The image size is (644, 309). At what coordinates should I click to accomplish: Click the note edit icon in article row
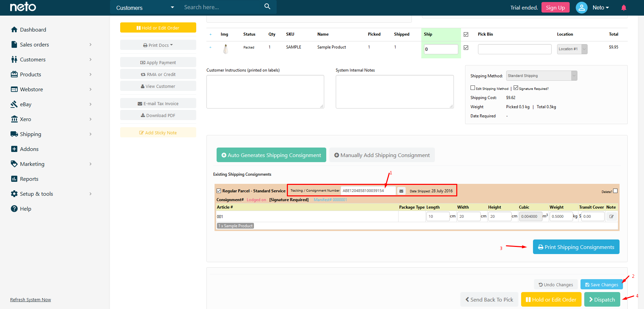click(x=611, y=216)
